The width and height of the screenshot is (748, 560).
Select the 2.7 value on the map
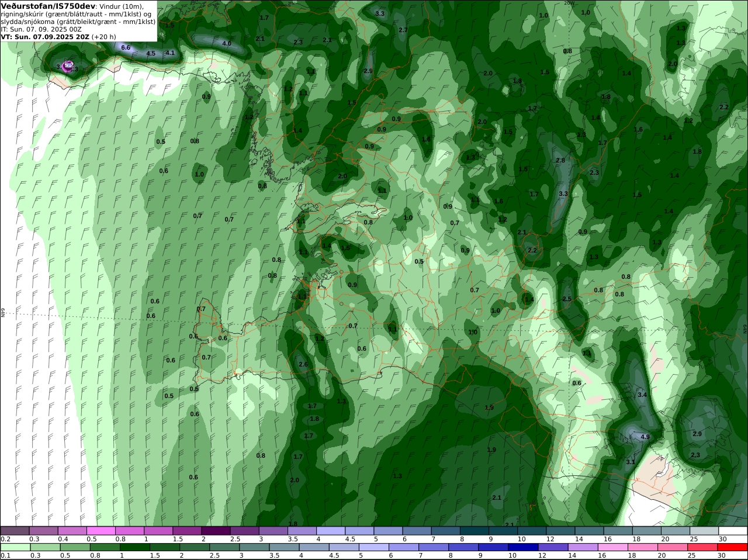pos(403,30)
